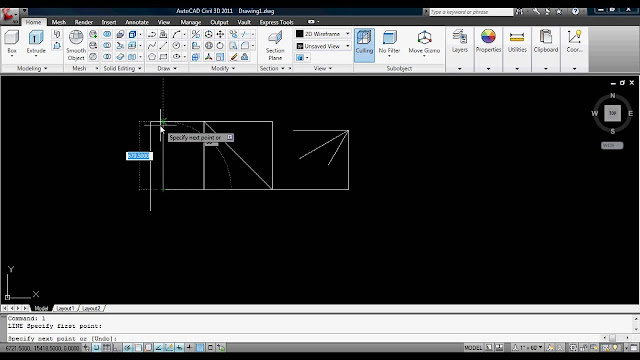Open the Unsaved View dropdown
640x360 pixels.
323,46
